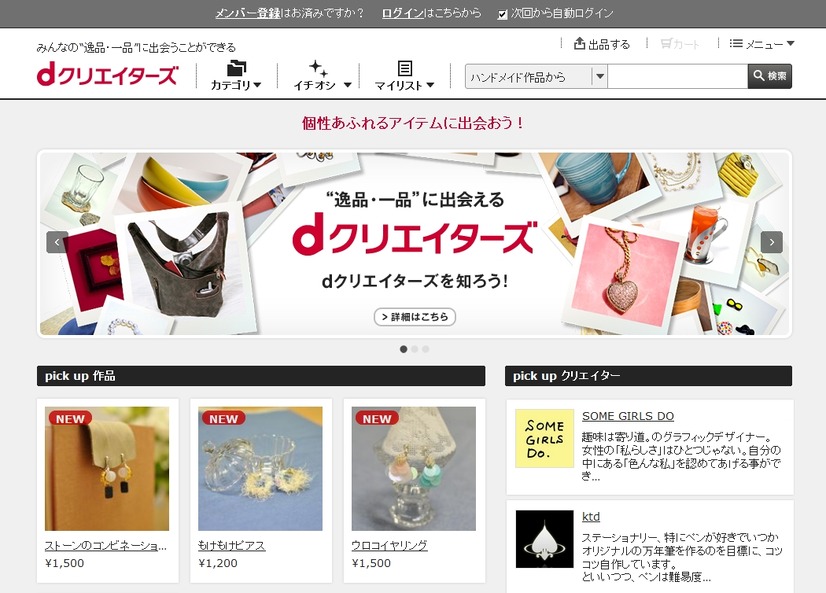Viewport: 826px width, 593px height.
Task: Expand the イチオシ dropdown arrow
Action: pos(348,85)
